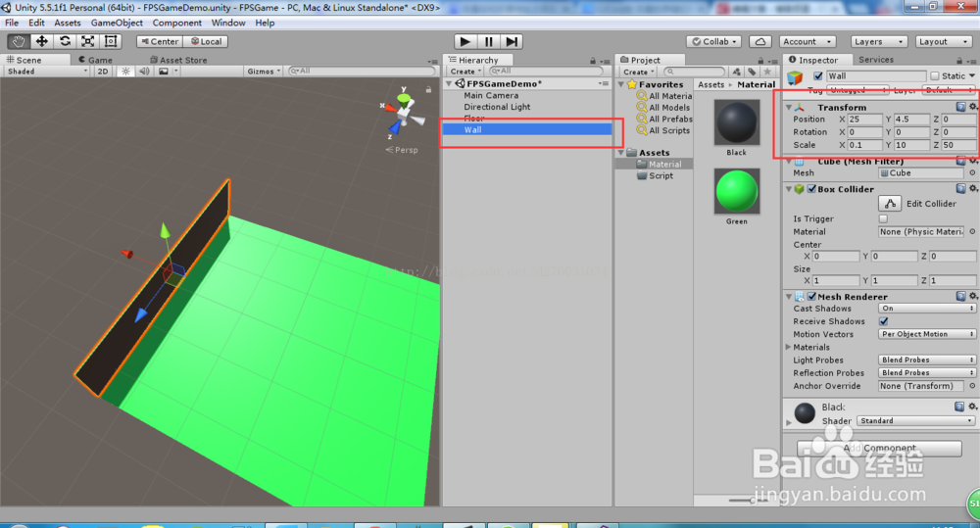The width and height of the screenshot is (980, 528).
Task: Toggle 2D scene view mode
Action: click(x=103, y=72)
